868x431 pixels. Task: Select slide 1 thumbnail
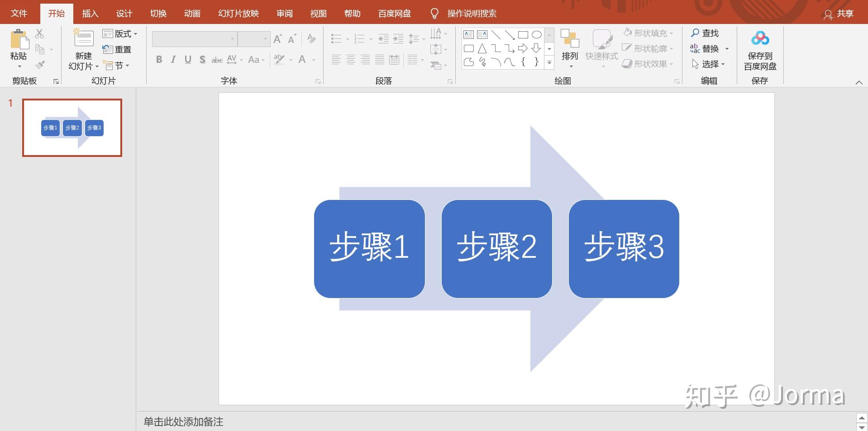pyautogui.click(x=72, y=128)
